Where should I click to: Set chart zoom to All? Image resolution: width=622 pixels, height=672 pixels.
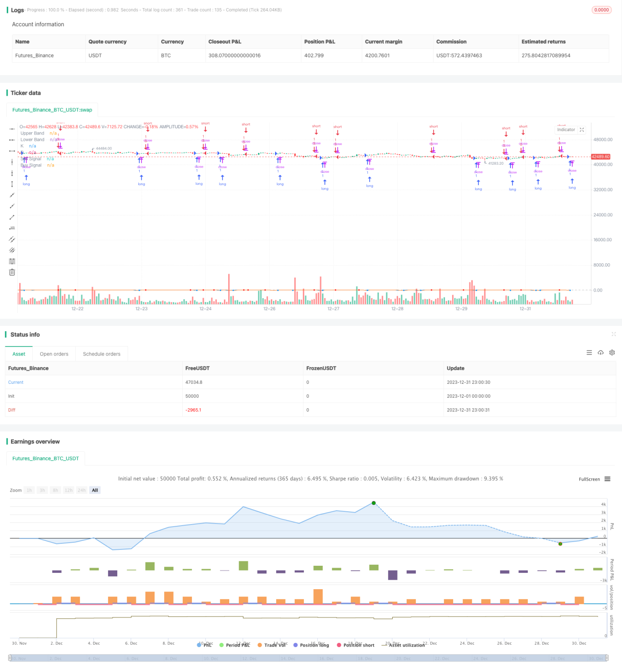(95, 490)
